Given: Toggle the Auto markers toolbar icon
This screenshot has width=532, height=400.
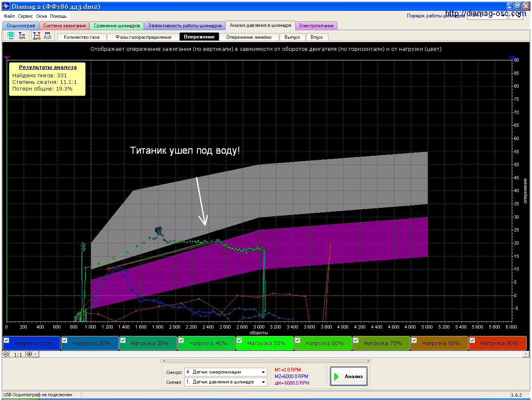Looking at the screenshot, I should (37, 36).
